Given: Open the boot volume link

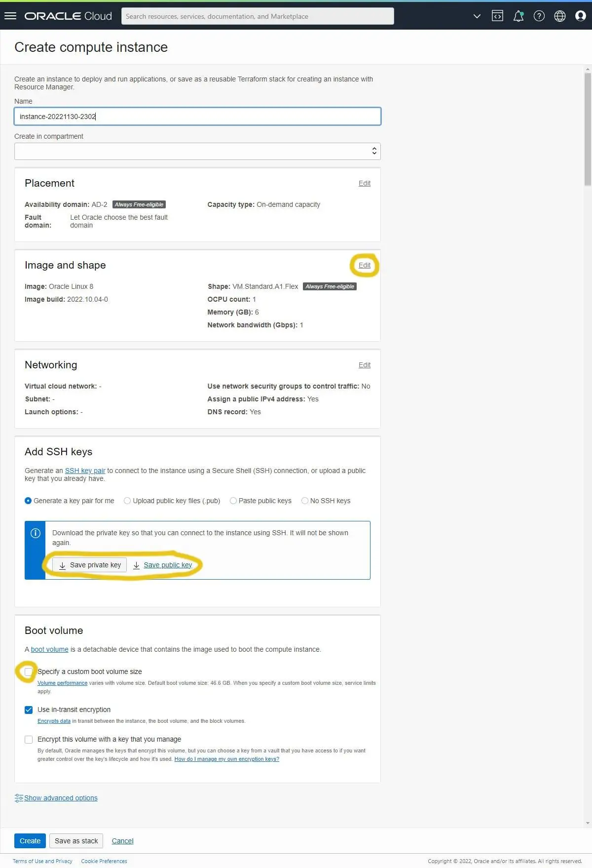Looking at the screenshot, I should pyautogui.click(x=49, y=649).
